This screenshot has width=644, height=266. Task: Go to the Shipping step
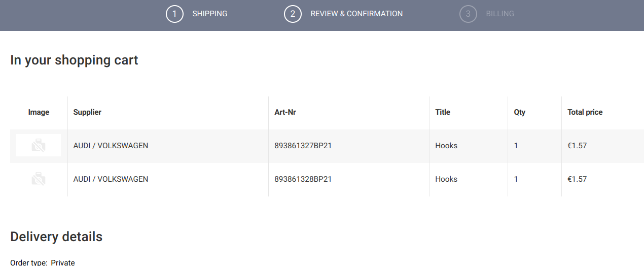pos(209,14)
